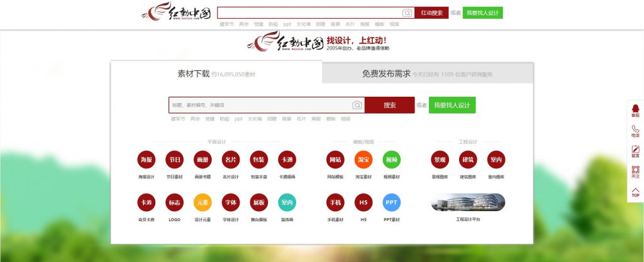Click 党建 keyword under main search box
This screenshot has width=644, height=262.
coord(210,119)
